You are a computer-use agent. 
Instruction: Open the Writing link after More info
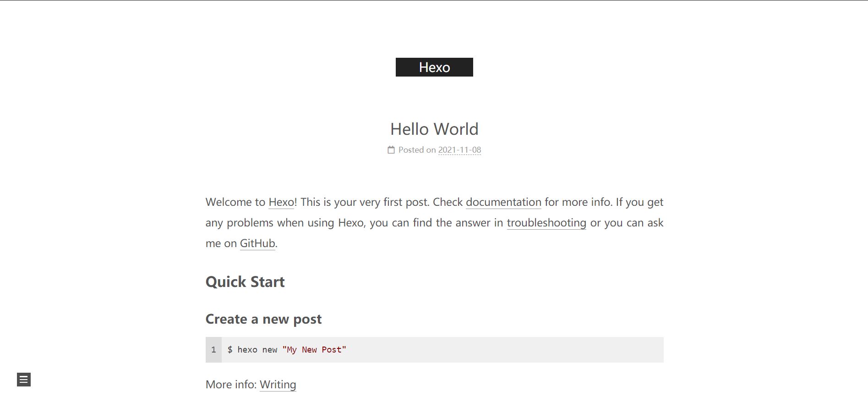278,385
